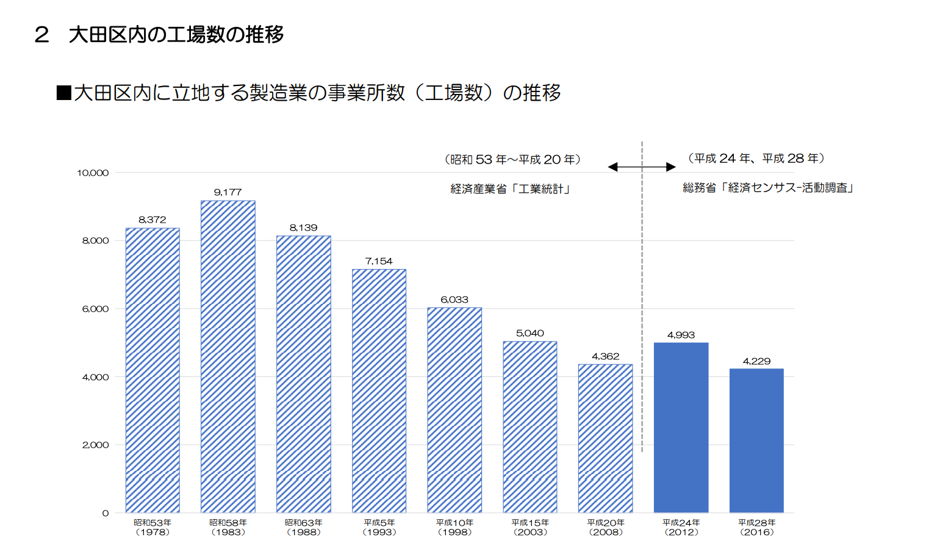The image size is (926, 560).
Task: Click the data label 7,154
Action: [379, 261]
